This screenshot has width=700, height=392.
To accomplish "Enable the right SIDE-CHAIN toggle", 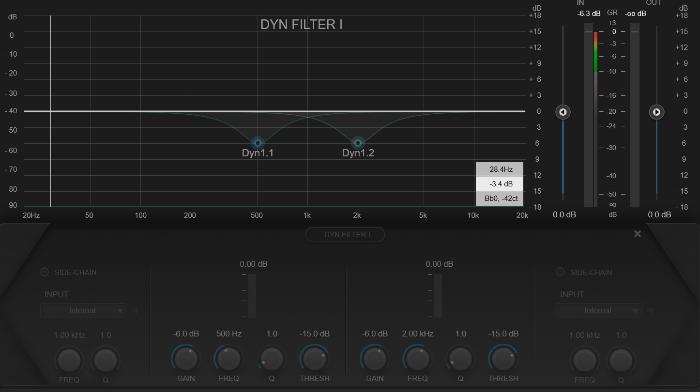I will [560, 272].
